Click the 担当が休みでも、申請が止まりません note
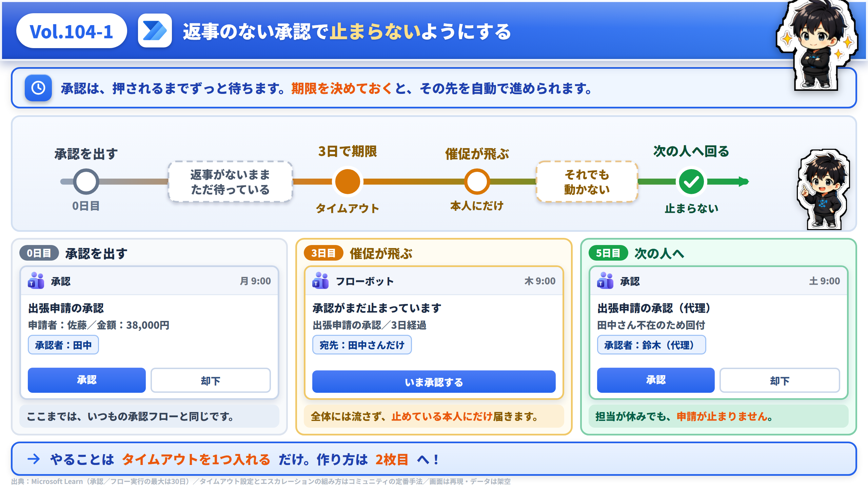The width and height of the screenshot is (868, 488). [718, 416]
